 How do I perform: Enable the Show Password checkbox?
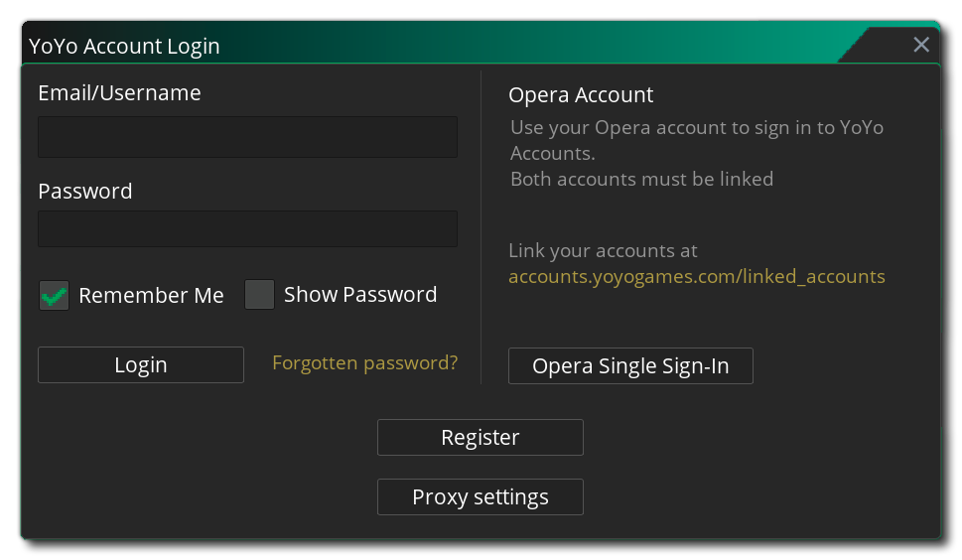coord(259,295)
